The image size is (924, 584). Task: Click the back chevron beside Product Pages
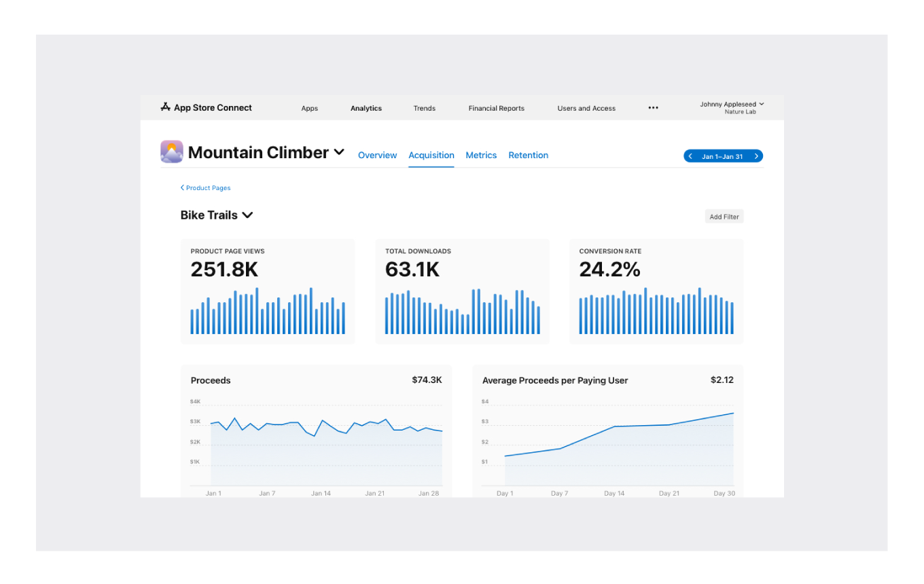click(x=182, y=188)
